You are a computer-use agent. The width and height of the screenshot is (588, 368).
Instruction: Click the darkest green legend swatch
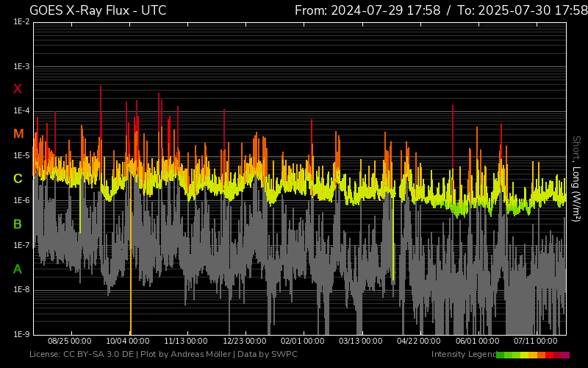click(x=501, y=355)
